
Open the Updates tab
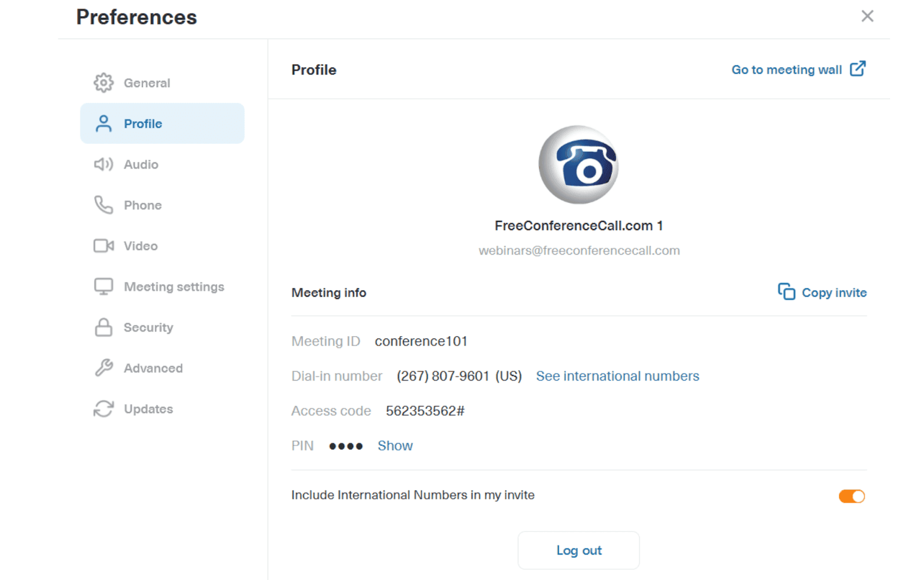pos(162,409)
